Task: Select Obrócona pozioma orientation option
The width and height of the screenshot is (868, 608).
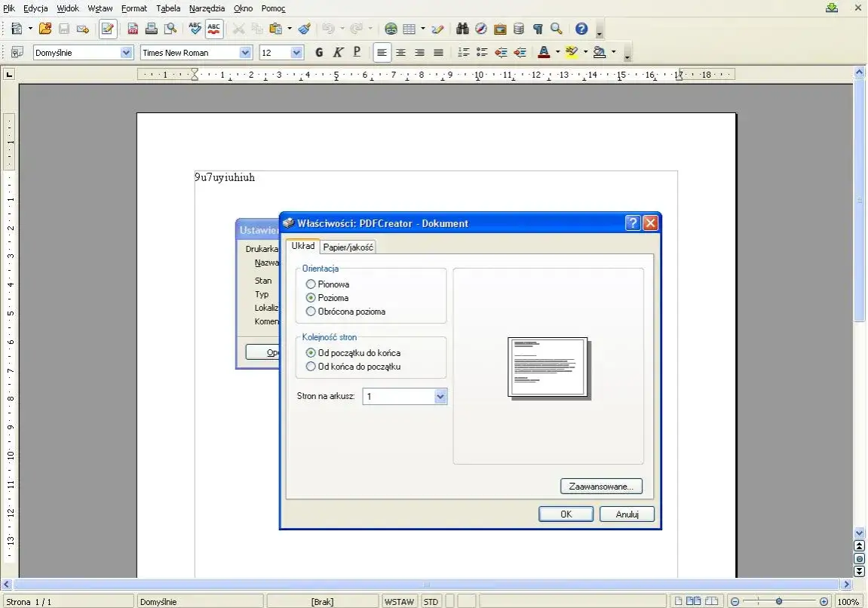Action: pos(311,312)
